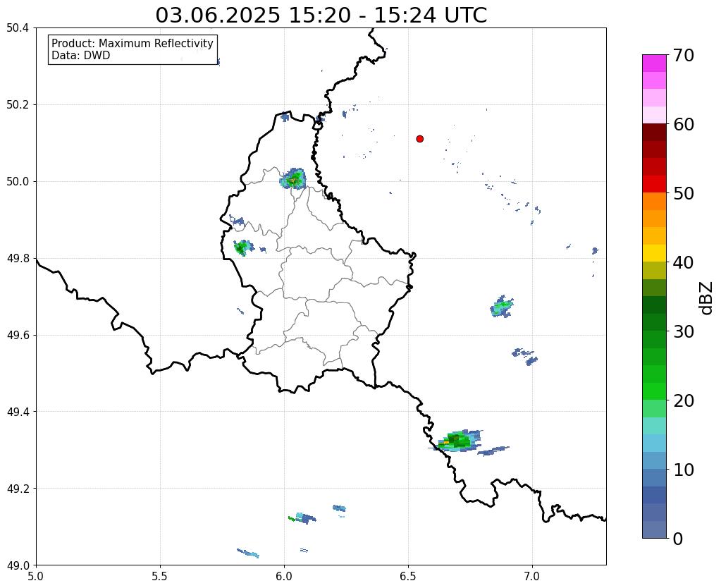Screen dimensions: 721x588
Task: Click the colorbar tick label 50
Action: [684, 193]
